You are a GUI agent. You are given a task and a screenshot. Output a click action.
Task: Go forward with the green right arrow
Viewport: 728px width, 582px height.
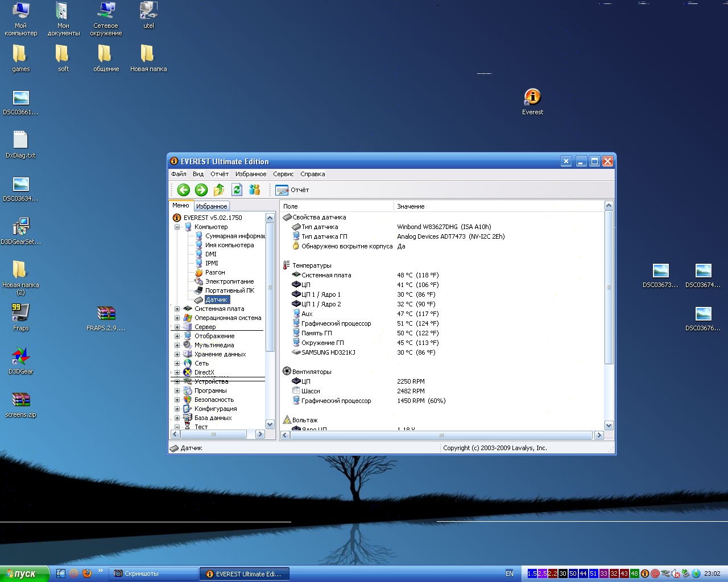point(201,190)
